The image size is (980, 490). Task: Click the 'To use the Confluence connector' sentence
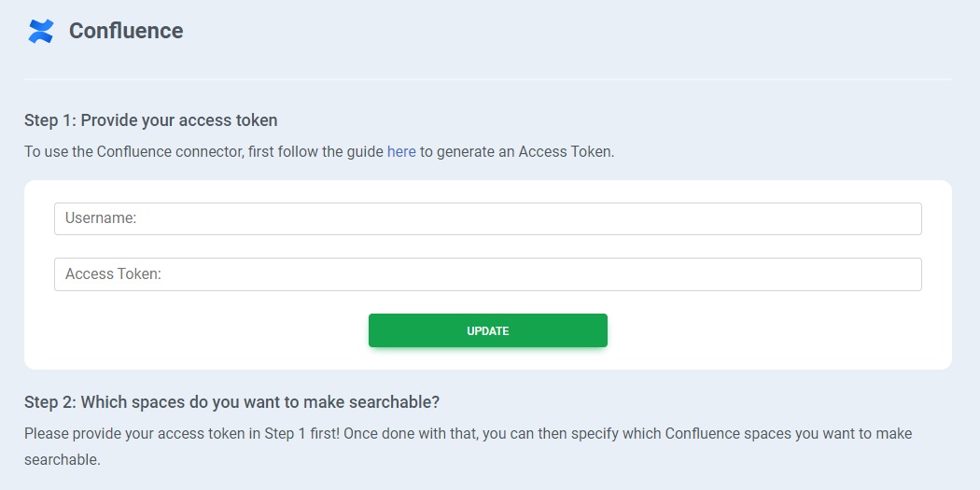coord(205,151)
